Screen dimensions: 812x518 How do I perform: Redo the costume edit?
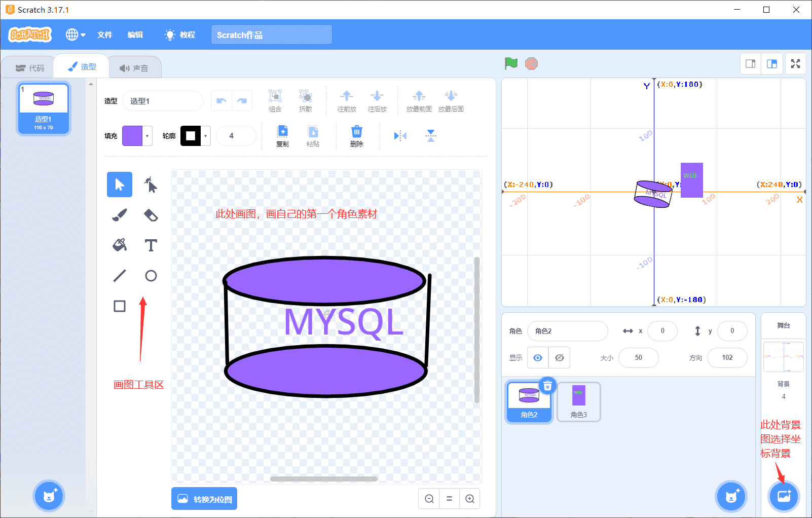[x=242, y=101]
